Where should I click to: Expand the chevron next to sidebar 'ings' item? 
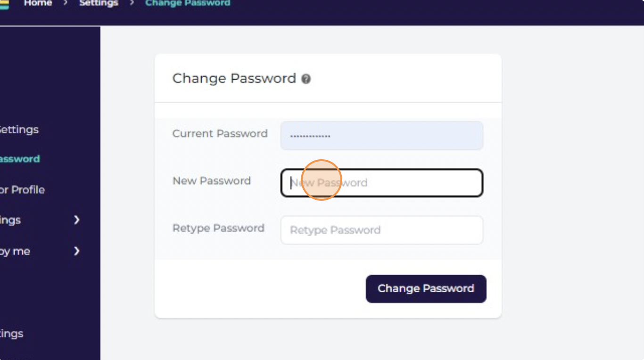point(77,220)
